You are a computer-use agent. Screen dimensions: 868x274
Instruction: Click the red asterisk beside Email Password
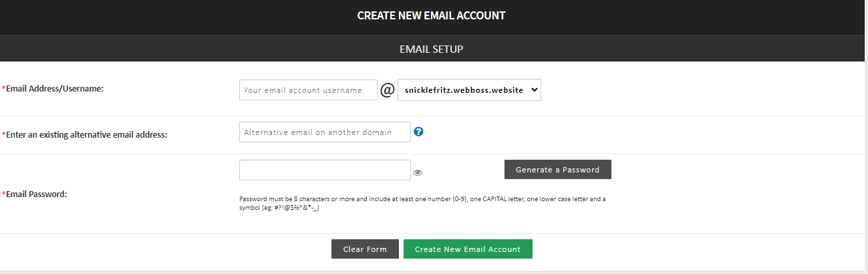pos(4,194)
